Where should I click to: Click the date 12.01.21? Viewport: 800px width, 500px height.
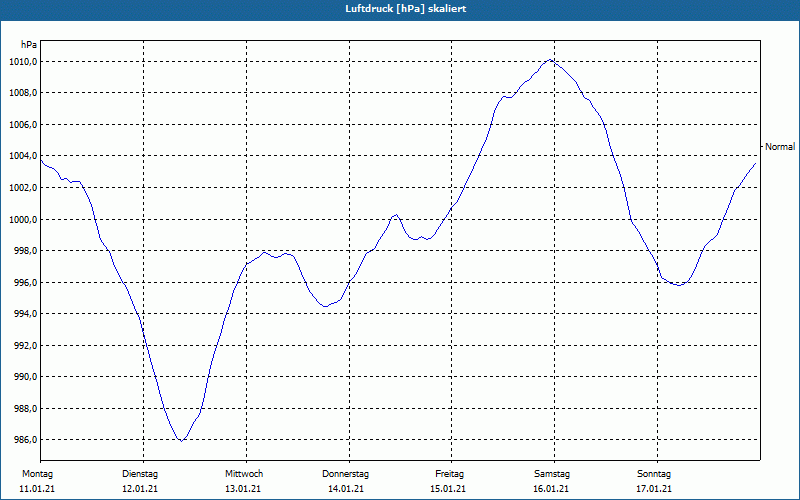coord(140,489)
